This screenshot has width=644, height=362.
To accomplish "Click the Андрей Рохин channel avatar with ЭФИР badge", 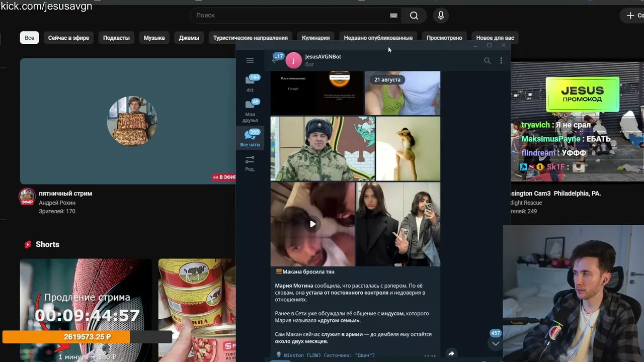I will (27, 197).
